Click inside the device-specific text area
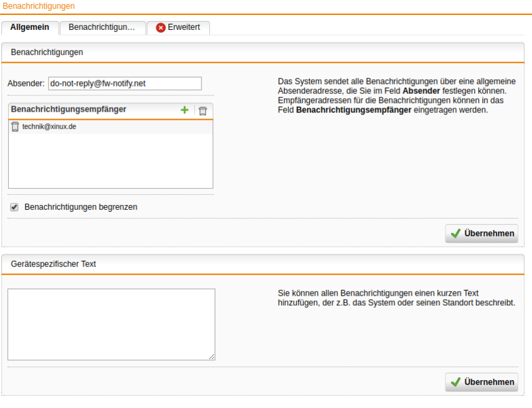Image resolution: width=532 pixels, height=408 pixels. [x=111, y=324]
